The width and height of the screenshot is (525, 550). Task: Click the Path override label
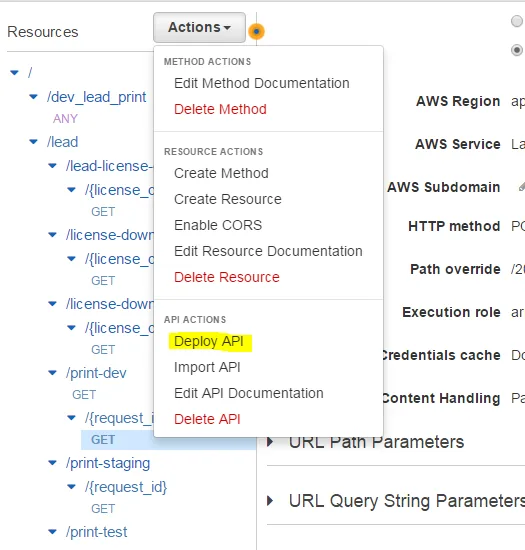tap(455, 269)
